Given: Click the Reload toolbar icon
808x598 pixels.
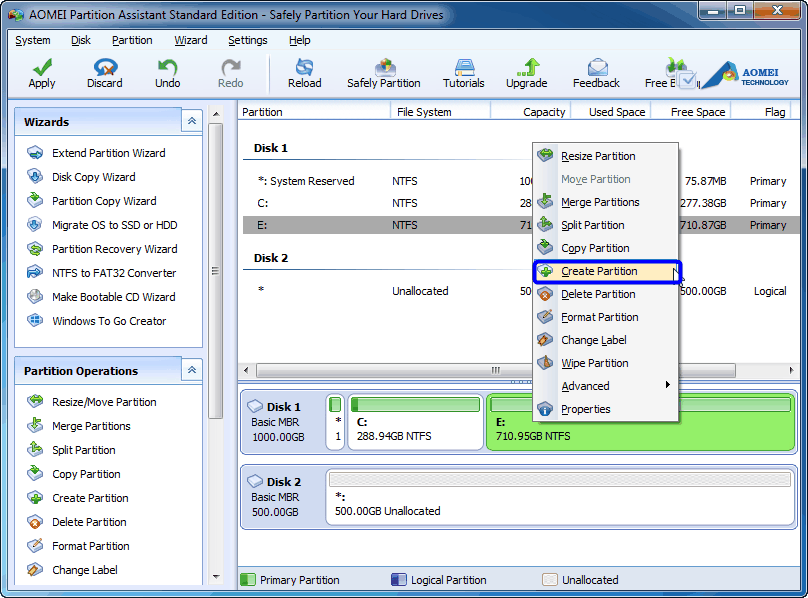Looking at the screenshot, I should 305,73.
